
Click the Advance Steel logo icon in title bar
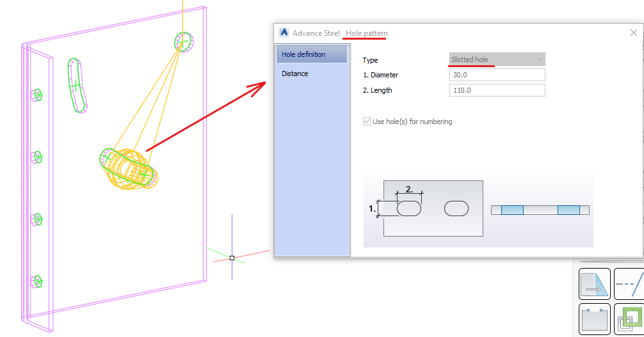pos(284,33)
